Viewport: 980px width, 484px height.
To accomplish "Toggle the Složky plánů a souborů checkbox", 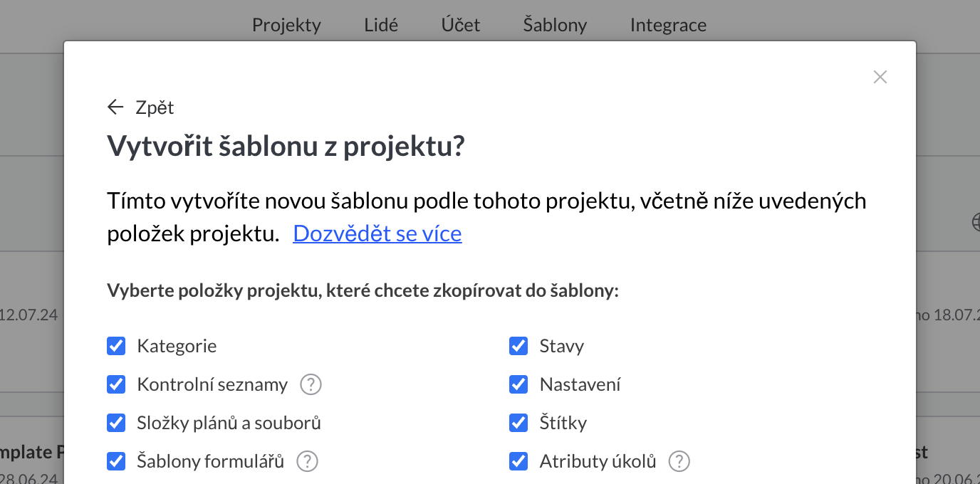I will click(116, 423).
